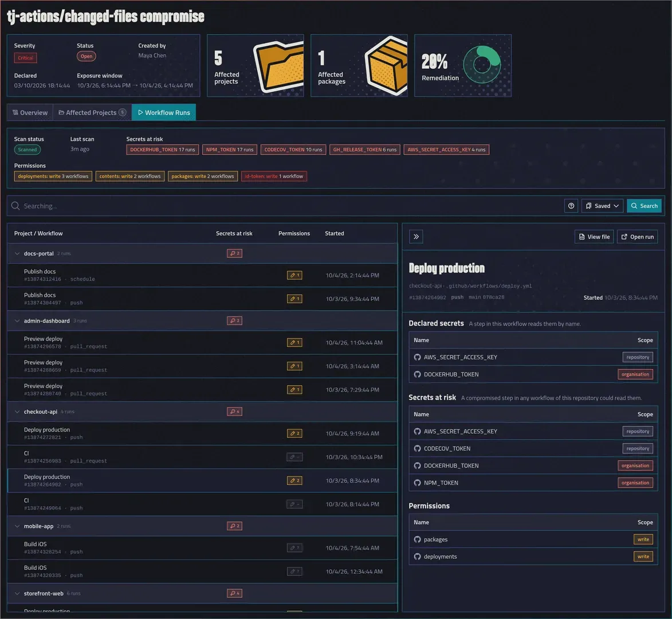
Task: Click permissions badge on Deploy production #13874272821 run
Action: pos(294,433)
